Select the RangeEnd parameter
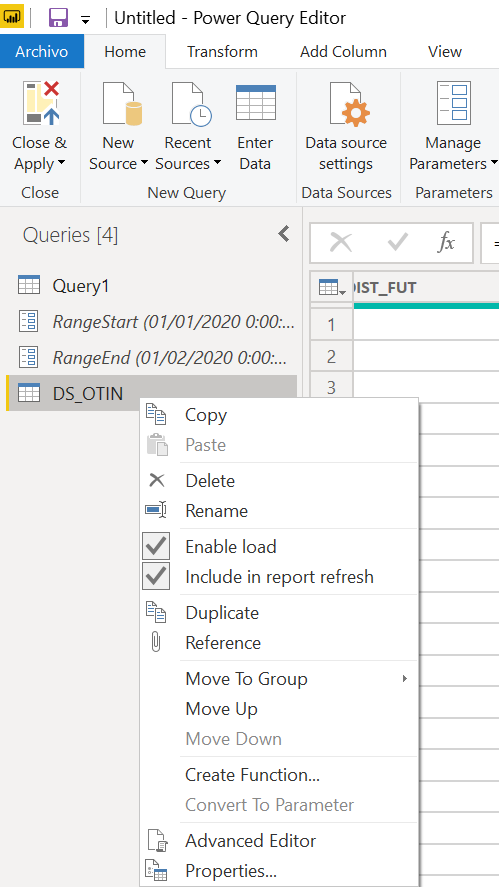499x887 pixels. click(x=152, y=358)
